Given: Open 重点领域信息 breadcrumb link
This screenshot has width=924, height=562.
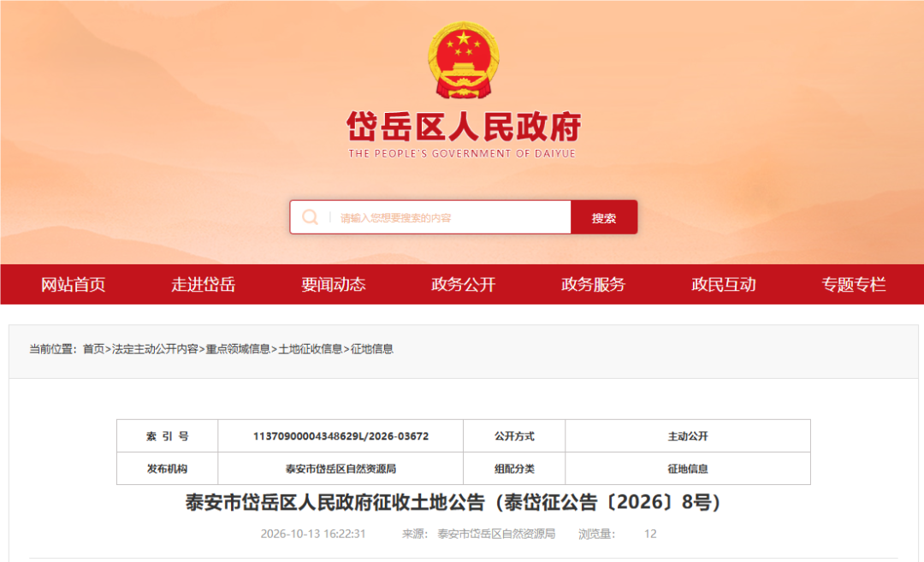Looking at the screenshot, I should [238, 349].
